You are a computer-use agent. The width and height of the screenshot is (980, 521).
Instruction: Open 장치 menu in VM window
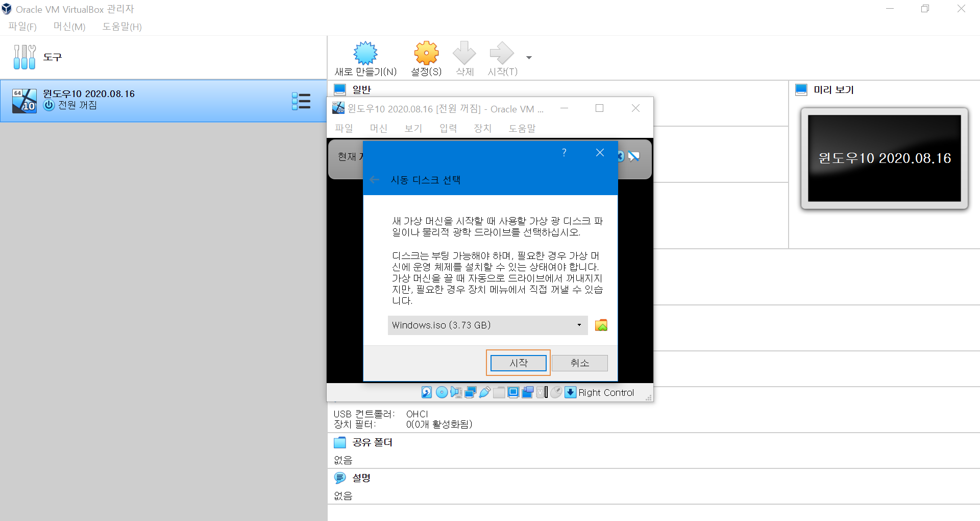(483, 128)
